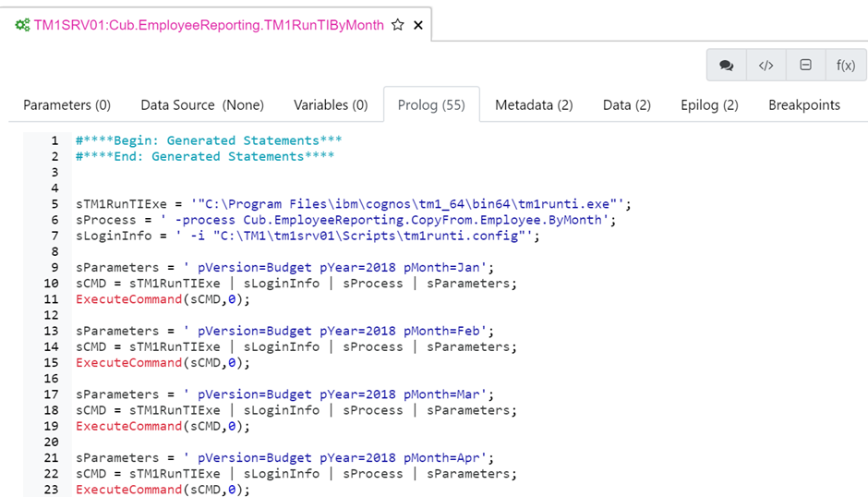This screenshot has height=497, width=868.
Task: Open the Data Source (None) tab
Action: 202,105
